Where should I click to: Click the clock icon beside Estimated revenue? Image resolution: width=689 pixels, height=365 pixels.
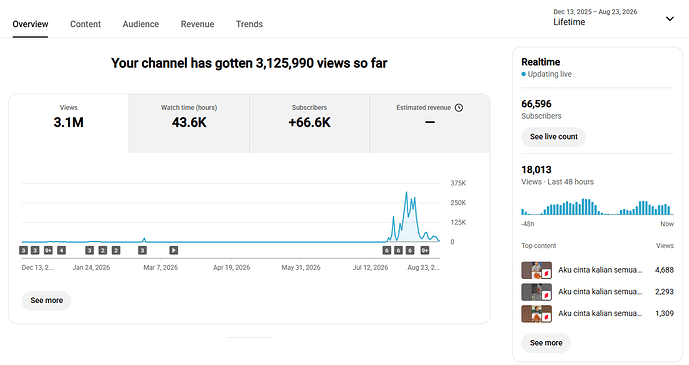click(459, 108)
